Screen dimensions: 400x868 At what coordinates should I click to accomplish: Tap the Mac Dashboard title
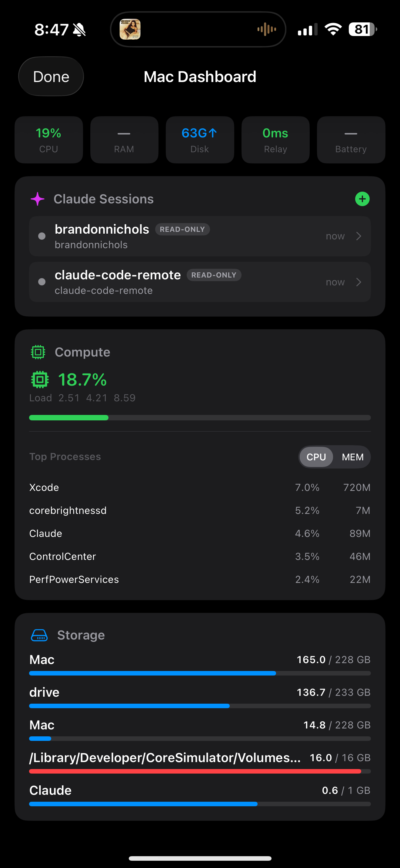200,77
